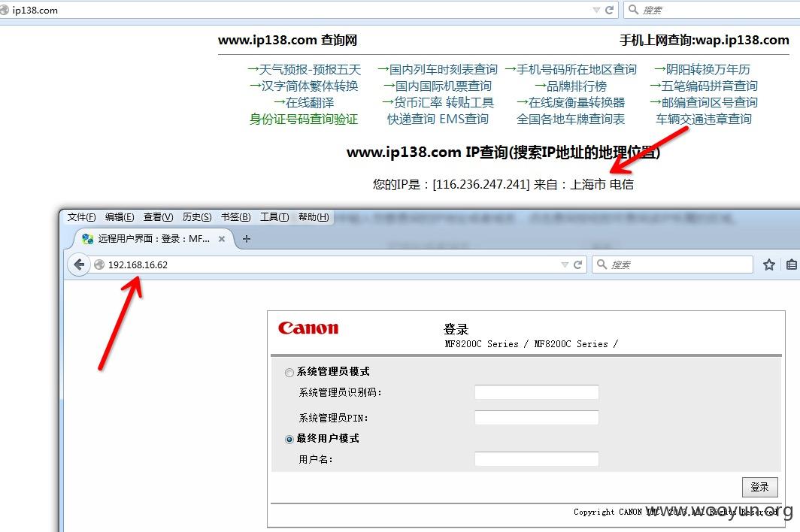The image size is (800, 532).
Task: Open 在线度衡量转换器 link
Action: [571, 102]
